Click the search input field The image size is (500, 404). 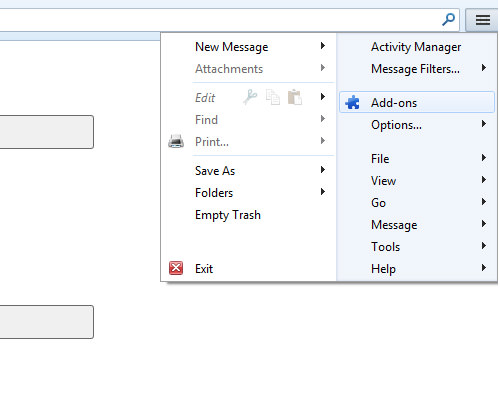click(x=220, y=20)
